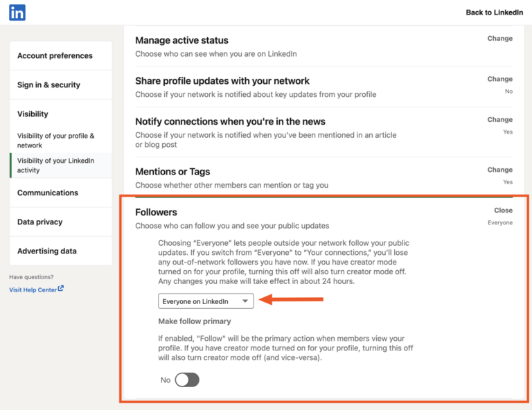Click the LinkedIn logo icon
Screen dimensions: 532x410
(x=17, y=12)
